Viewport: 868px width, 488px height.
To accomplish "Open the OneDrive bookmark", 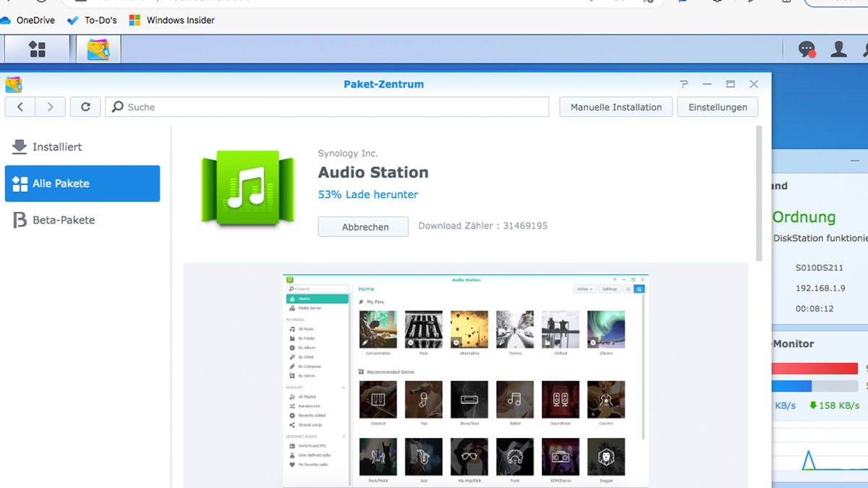I will [29, 20].
